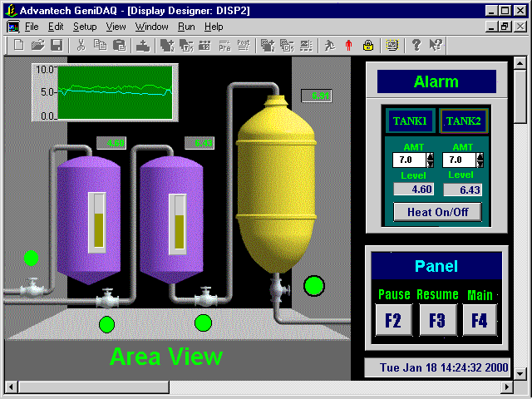The width and height of the screenshot is (532, 399).
Task: Click the purple tank one level gauge
Action: [97, 222]
